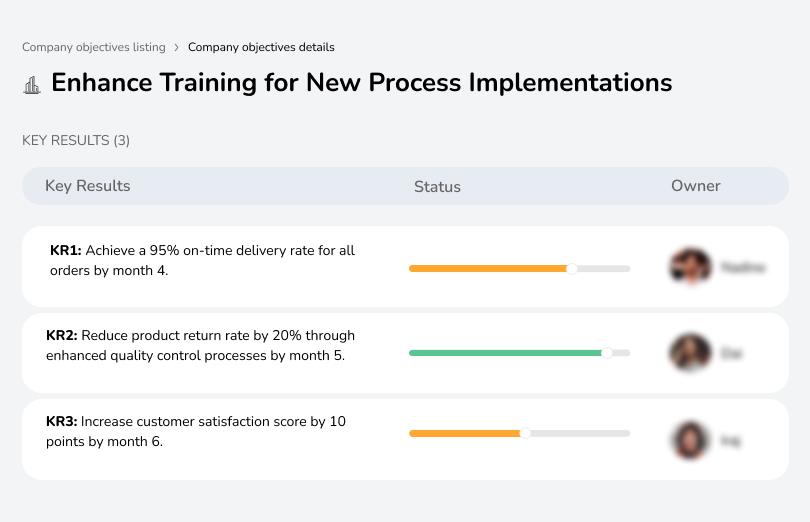Open the Company objectives listing breadcrumb
Screen dimensions: 810x522
coord(94,47)
